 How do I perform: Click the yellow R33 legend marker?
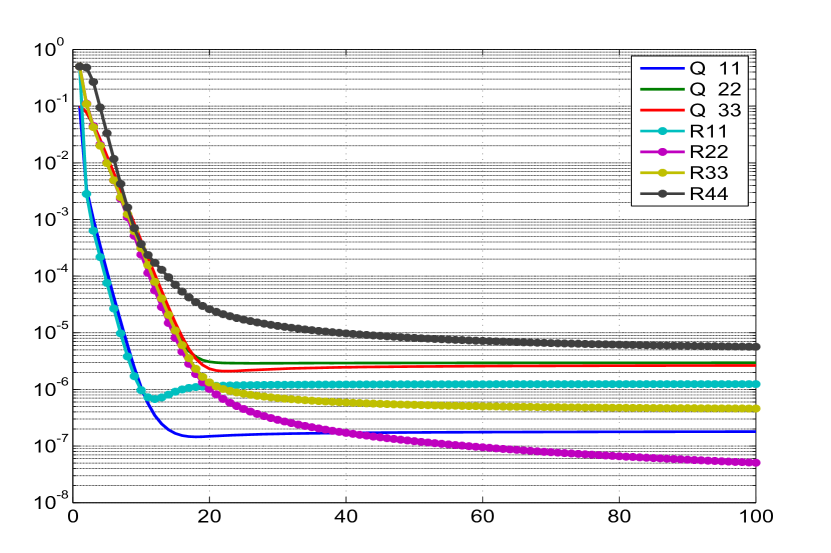662,173
